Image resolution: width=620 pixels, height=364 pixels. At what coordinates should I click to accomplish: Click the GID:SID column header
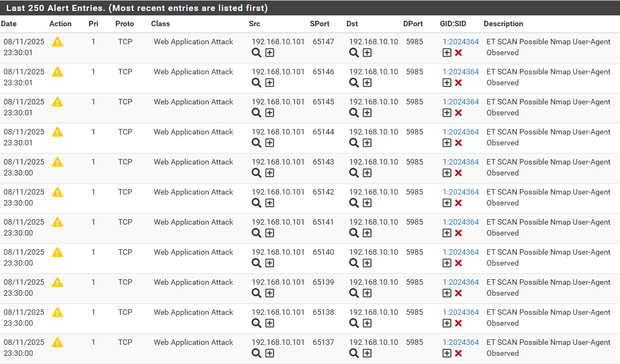(453, 24)
